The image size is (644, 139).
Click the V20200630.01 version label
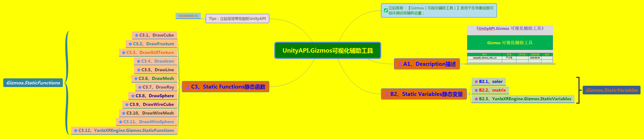coord(188,16)
